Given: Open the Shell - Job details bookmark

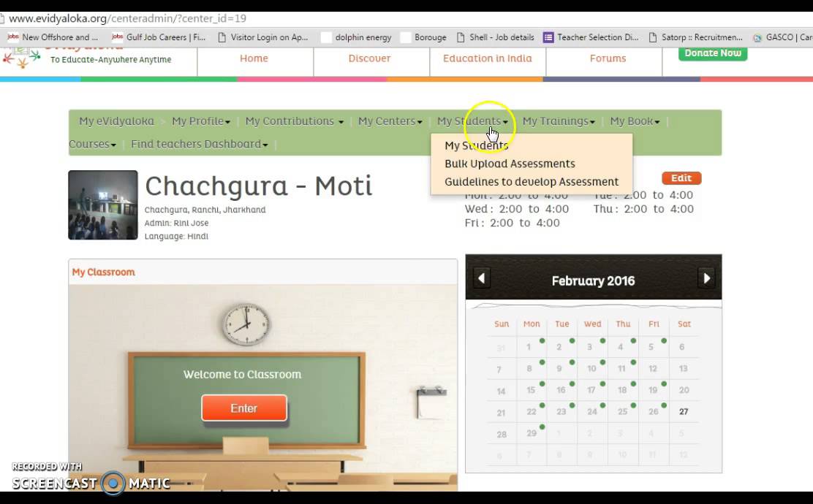Looking at the screenshot, I should [496, 37].
